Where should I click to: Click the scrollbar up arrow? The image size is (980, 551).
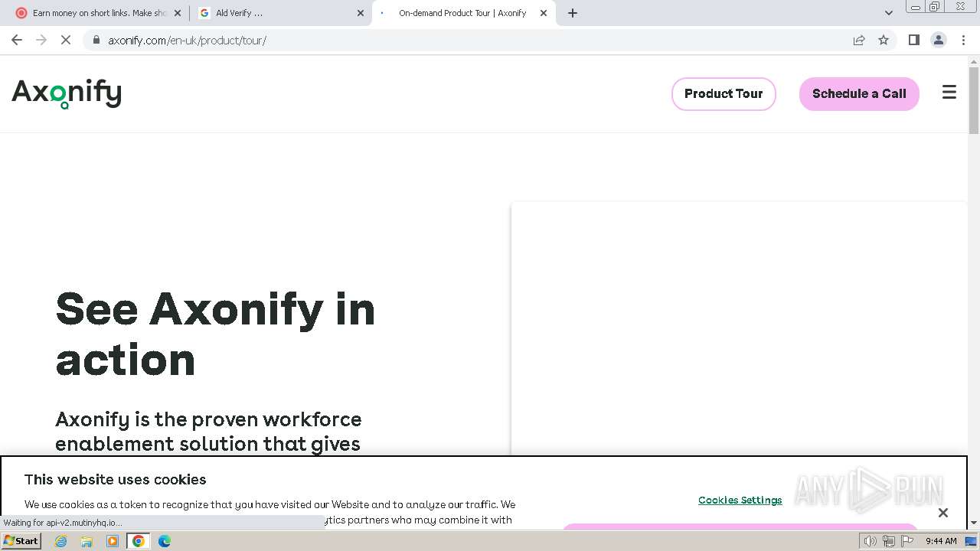tap(974, 61)
